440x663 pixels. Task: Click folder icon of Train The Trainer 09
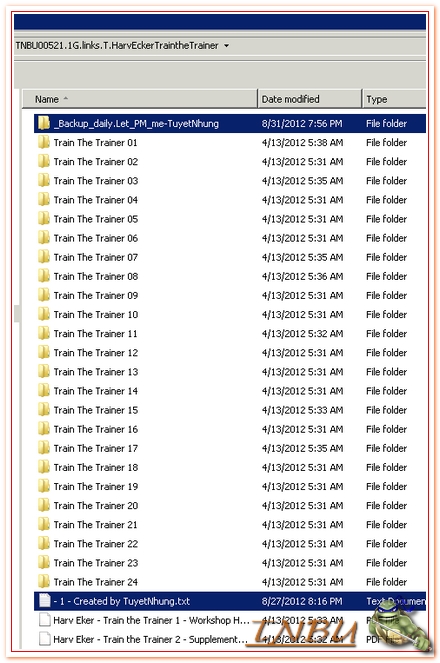coord(44,295)
